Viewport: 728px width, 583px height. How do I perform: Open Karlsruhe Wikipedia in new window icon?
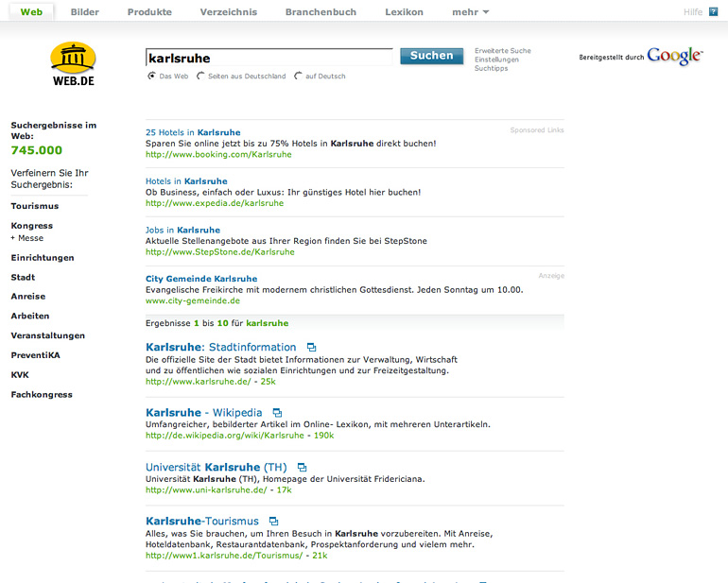(277, 413)
